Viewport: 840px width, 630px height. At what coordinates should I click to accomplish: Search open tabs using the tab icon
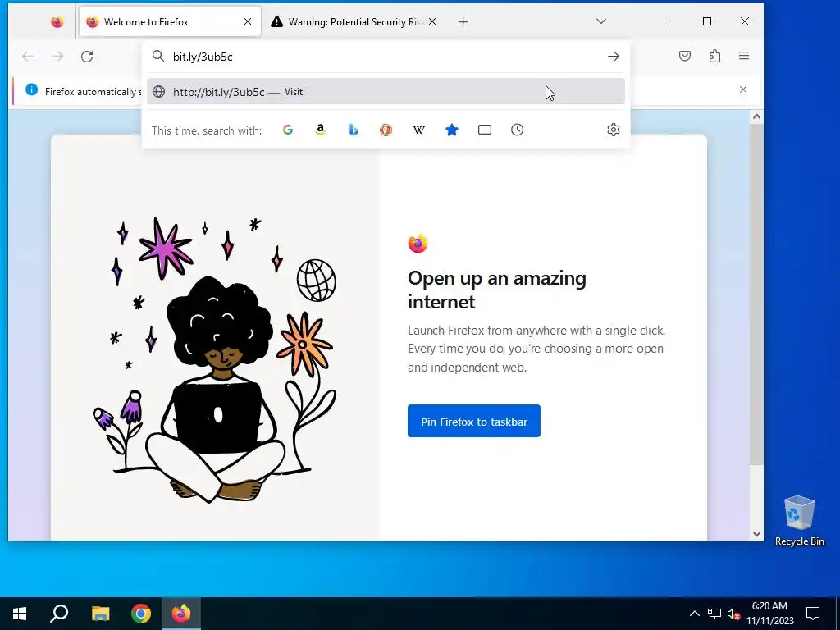pos(484,130)
